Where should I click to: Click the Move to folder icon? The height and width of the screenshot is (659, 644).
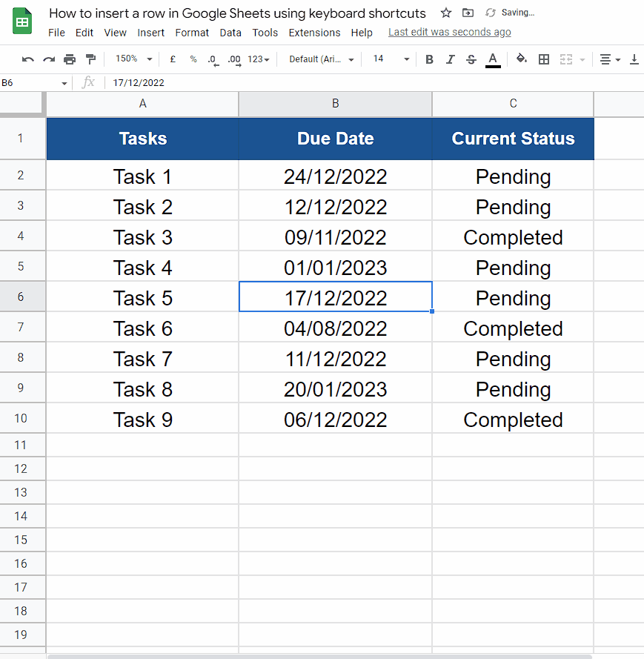coord(467,13)
